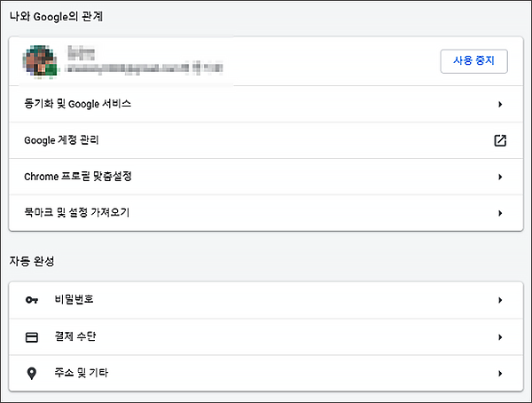The image size is (532, 403).
Task: Click the key icon for 비밀번호
Action: tap(32, 300)
